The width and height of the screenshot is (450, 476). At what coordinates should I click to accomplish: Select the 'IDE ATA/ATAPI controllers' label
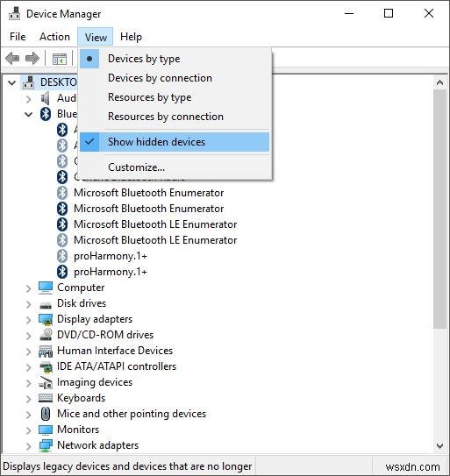coord(117,366)
